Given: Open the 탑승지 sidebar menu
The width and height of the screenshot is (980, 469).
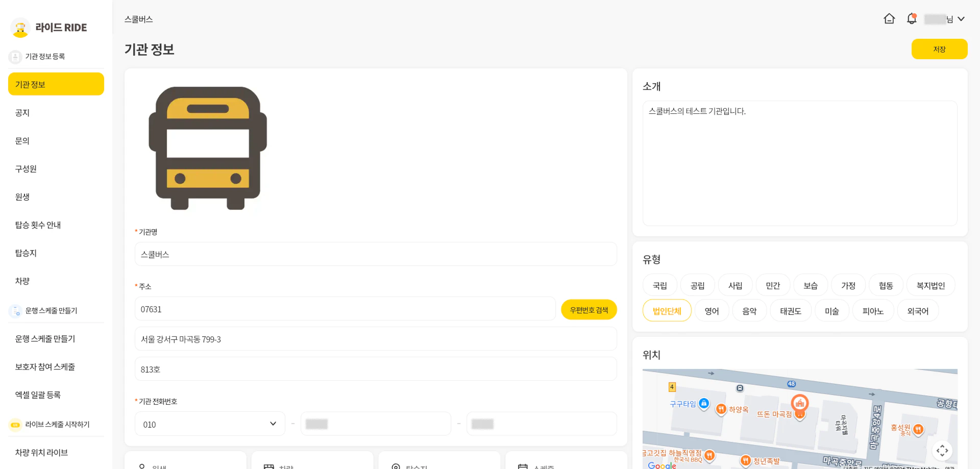Looking at the screenshot, I should click(26, 253).
